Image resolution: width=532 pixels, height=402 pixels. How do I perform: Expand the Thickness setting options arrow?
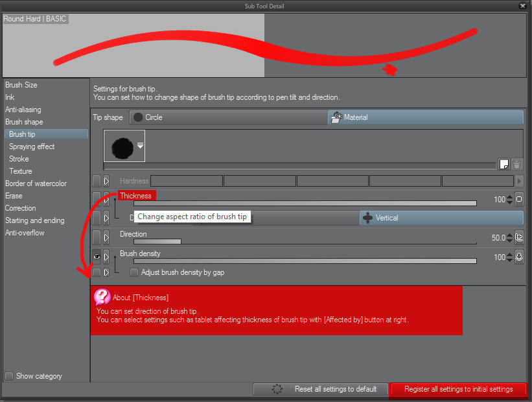pyautogui.click(x=105, y=199)
